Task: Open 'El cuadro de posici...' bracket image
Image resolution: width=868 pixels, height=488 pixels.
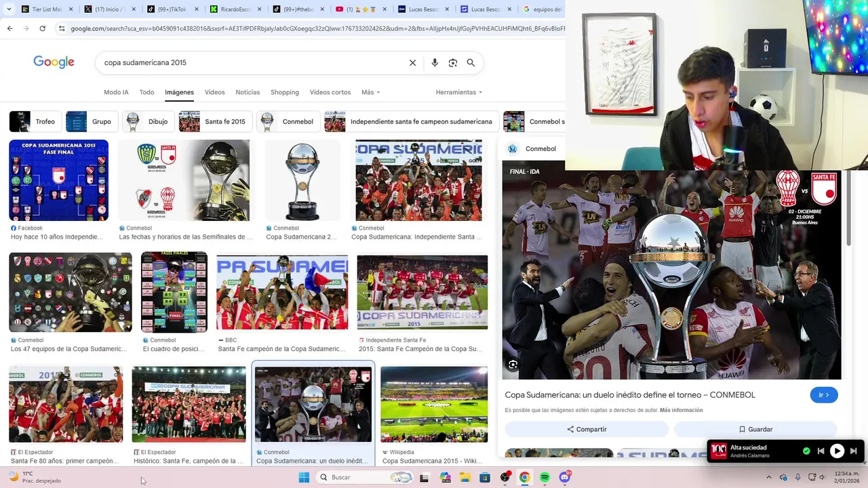Action: (174, 292)
